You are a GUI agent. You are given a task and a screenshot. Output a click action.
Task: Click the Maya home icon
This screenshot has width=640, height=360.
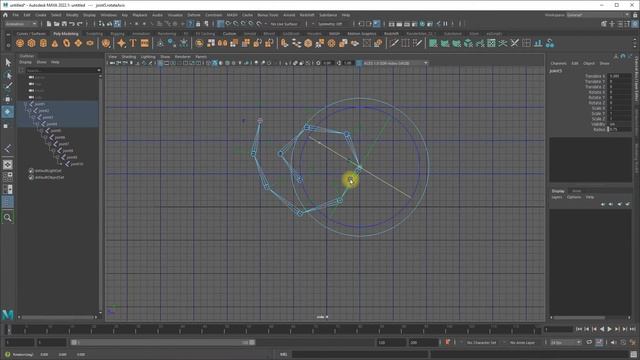coord(5,15)
